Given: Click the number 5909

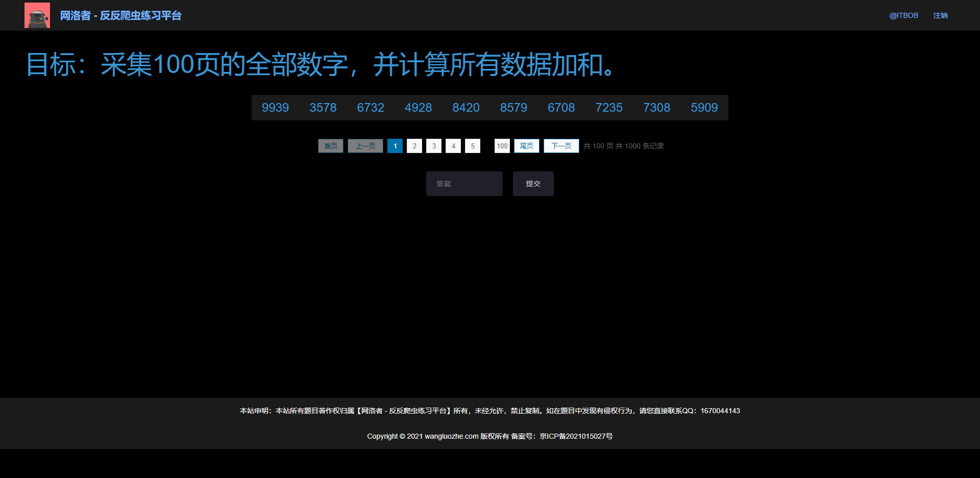Looking at the screenshot, I should coord(704,108).
